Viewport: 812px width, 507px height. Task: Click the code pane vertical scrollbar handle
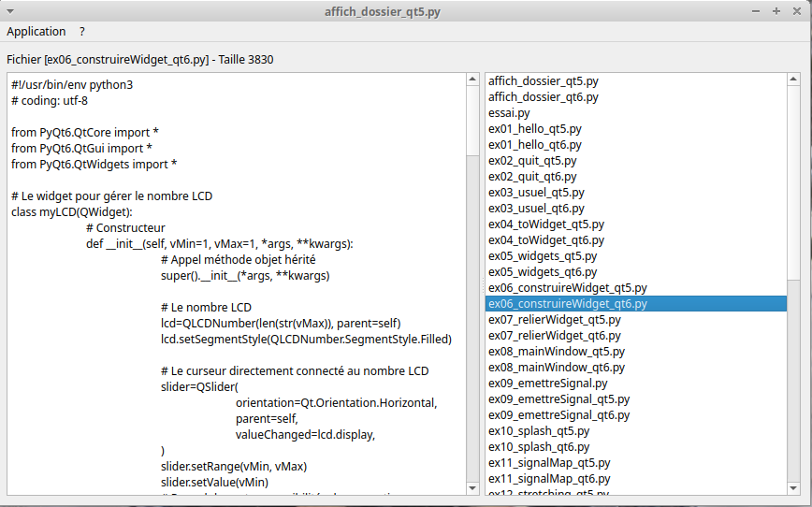point(472,122)
